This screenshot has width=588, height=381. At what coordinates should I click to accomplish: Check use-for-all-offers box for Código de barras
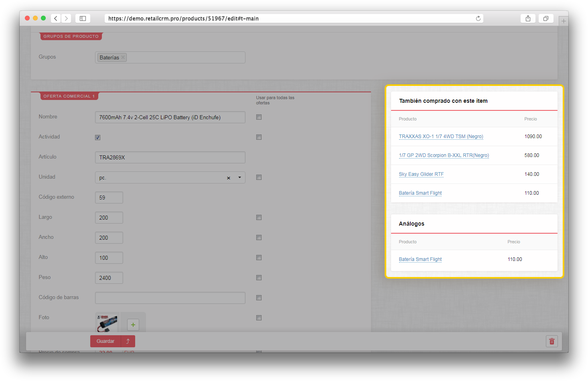coord(259,298)
